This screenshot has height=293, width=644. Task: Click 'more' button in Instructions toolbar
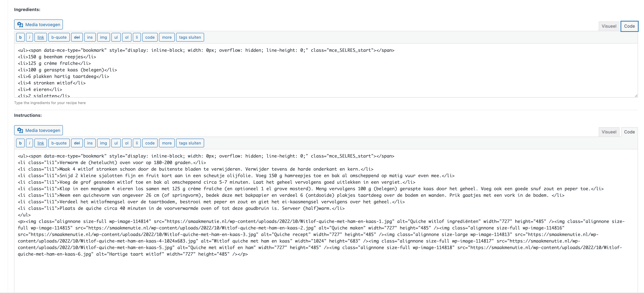click(x=167, y=143)
